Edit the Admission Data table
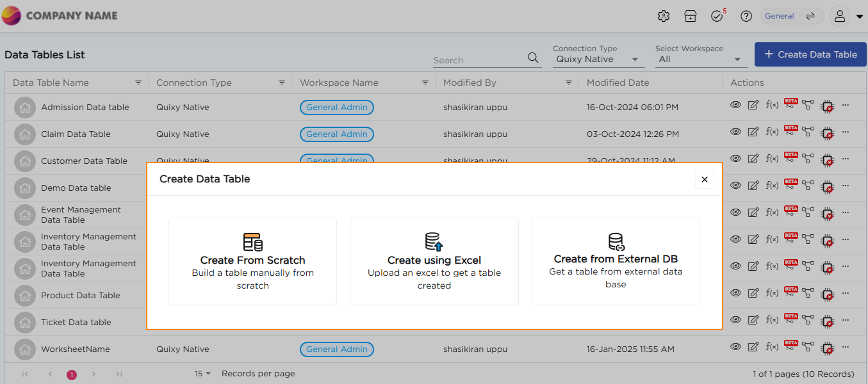This screenshot has width=868, height=384. click(753, 105)
